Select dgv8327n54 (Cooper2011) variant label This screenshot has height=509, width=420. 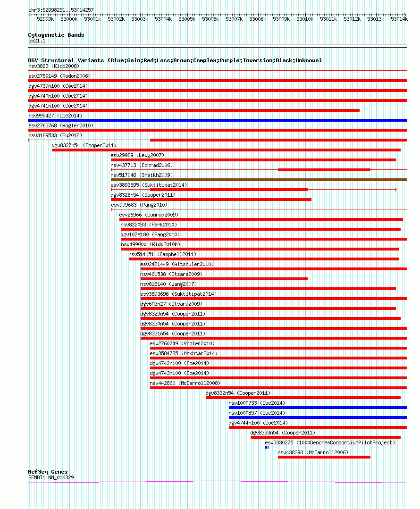84,145
